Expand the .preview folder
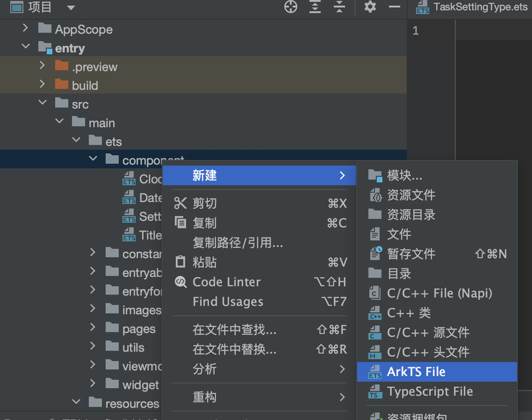 43,66
